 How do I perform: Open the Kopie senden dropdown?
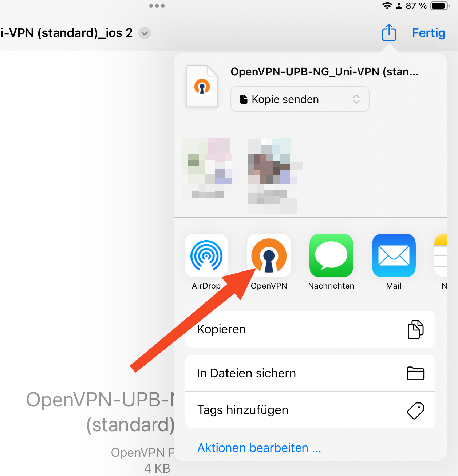click(x=300, y=99)
